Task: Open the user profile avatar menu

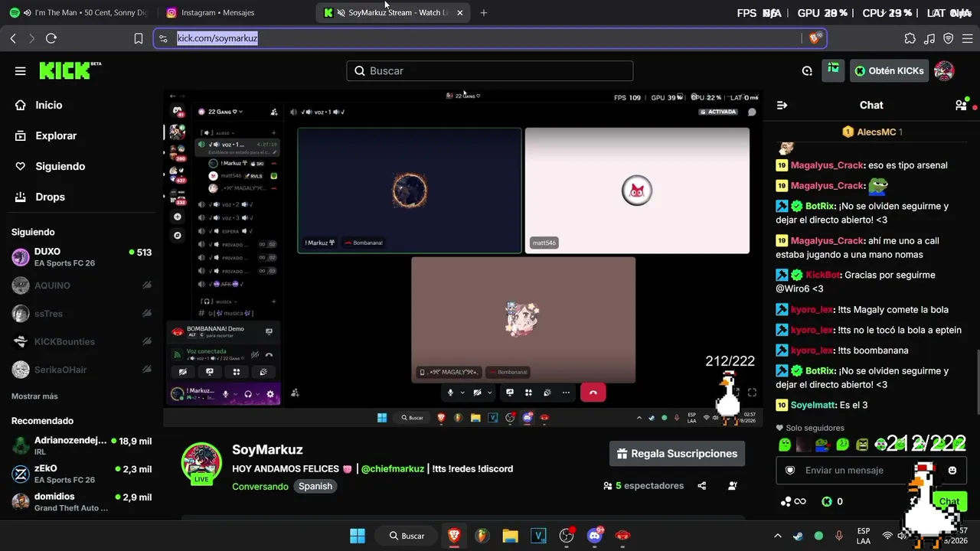Action: [944, 70]
